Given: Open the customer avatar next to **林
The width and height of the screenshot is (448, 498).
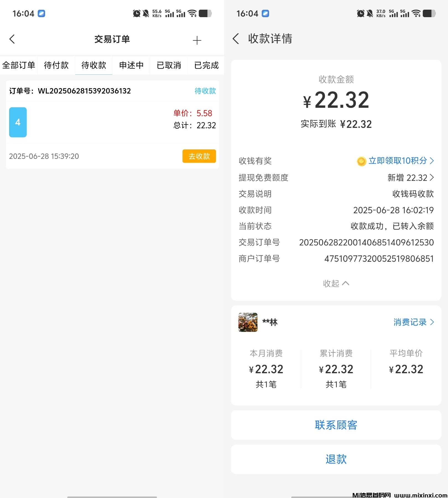Looking at the screenshot, I should 248,322.
